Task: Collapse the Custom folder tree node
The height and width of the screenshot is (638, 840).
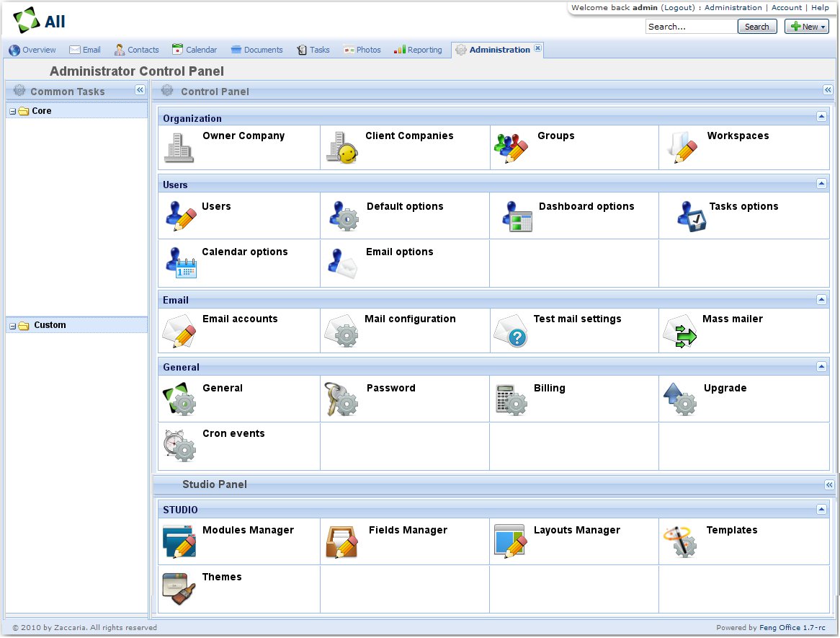Action: coord(13,326)
